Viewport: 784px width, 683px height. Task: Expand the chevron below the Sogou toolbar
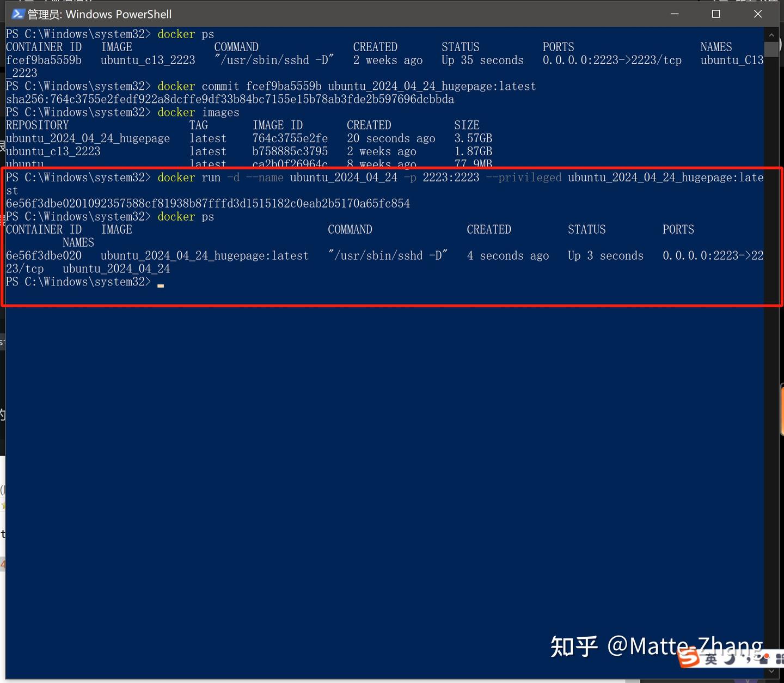771,671
